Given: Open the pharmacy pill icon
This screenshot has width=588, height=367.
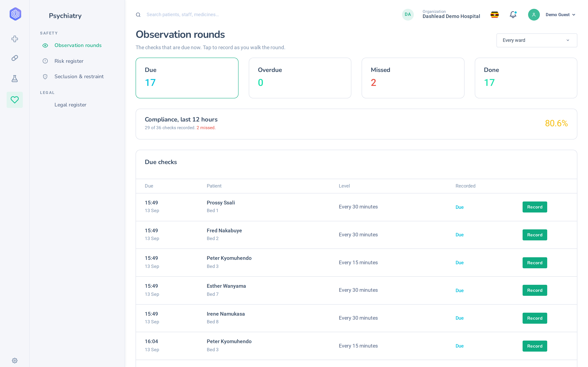Looking at the screenshot, I should (x=15, y=58).
